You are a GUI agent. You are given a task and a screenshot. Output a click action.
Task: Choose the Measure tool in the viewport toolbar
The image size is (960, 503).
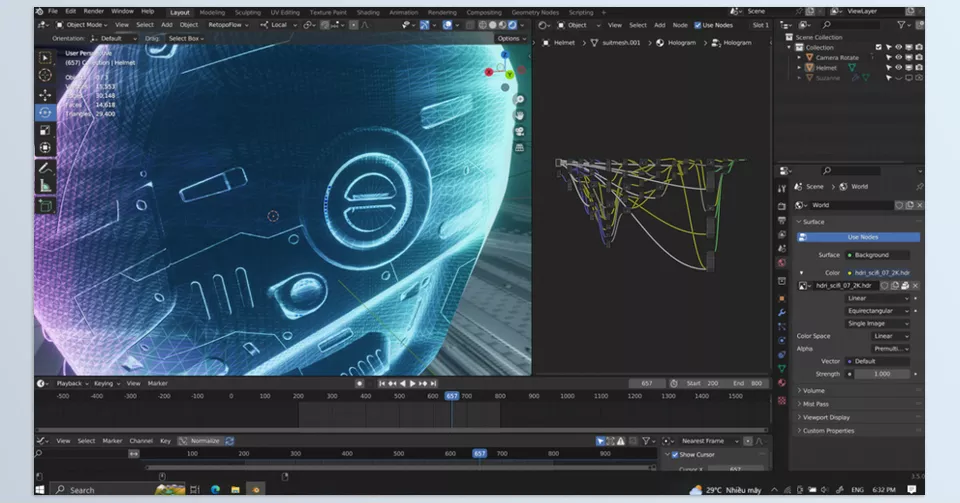[x=45, y=186]
